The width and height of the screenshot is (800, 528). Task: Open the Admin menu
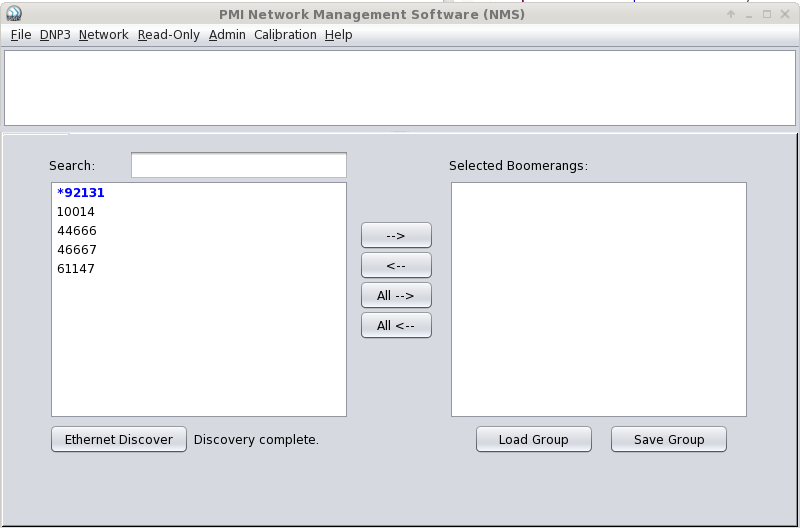[227, 35]
